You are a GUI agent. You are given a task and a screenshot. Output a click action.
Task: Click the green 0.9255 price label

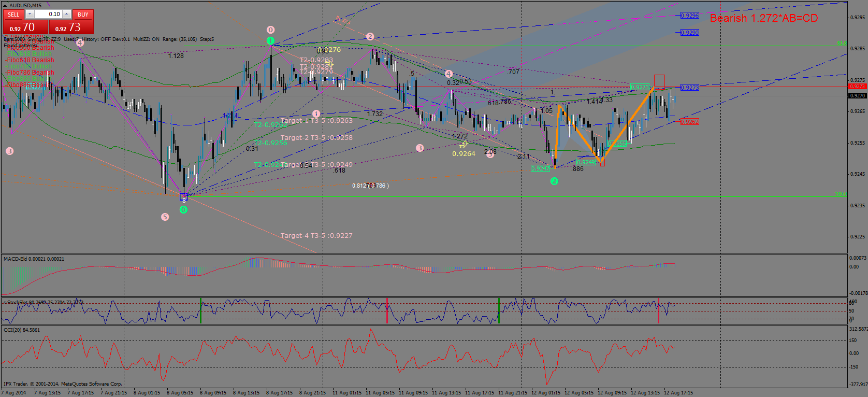click(617, 144)
